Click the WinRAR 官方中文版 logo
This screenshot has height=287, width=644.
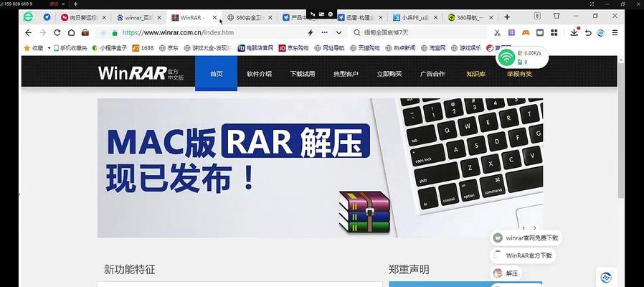[141, 73]
